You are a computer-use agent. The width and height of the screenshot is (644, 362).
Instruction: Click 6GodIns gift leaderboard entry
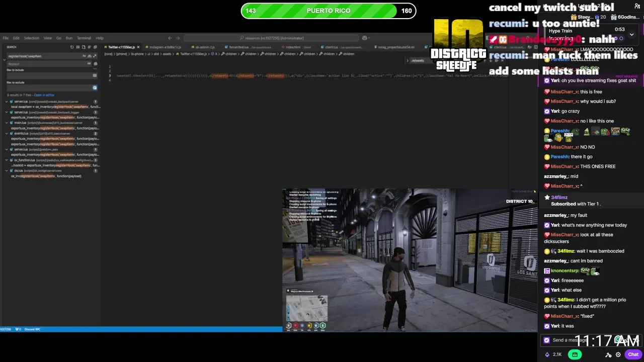[x=625, y=17]
